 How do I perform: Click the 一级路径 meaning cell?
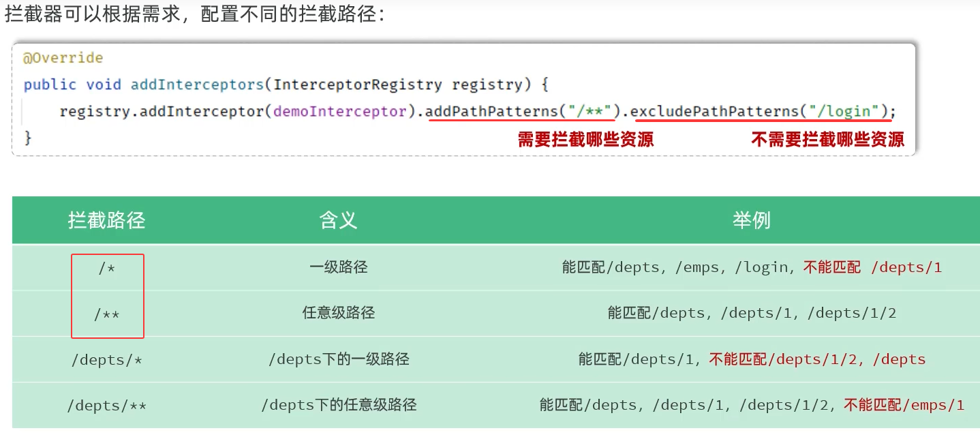point(338,267)
